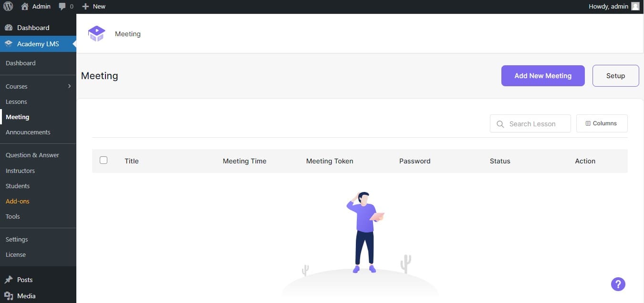Click the plus New icon
Viewport: 644px width, 303px height.
coord(85,7)
